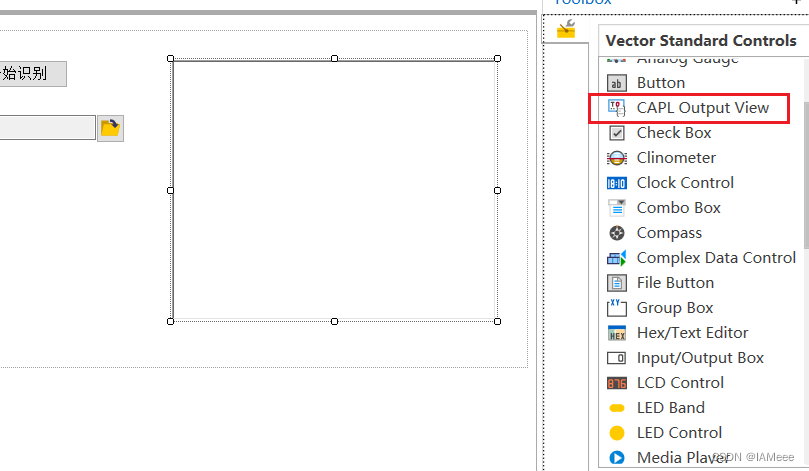Click the LCD Control label
Image resolution: width=809 pixels, height=471 pixels.
(x=680, y=383)
